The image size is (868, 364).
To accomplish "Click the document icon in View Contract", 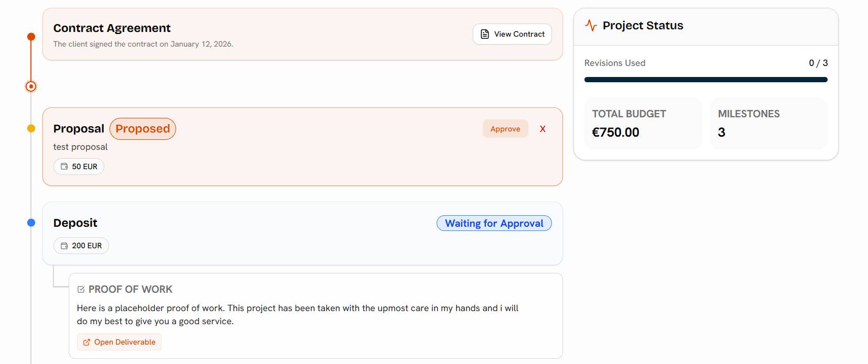I will point(485,34).
